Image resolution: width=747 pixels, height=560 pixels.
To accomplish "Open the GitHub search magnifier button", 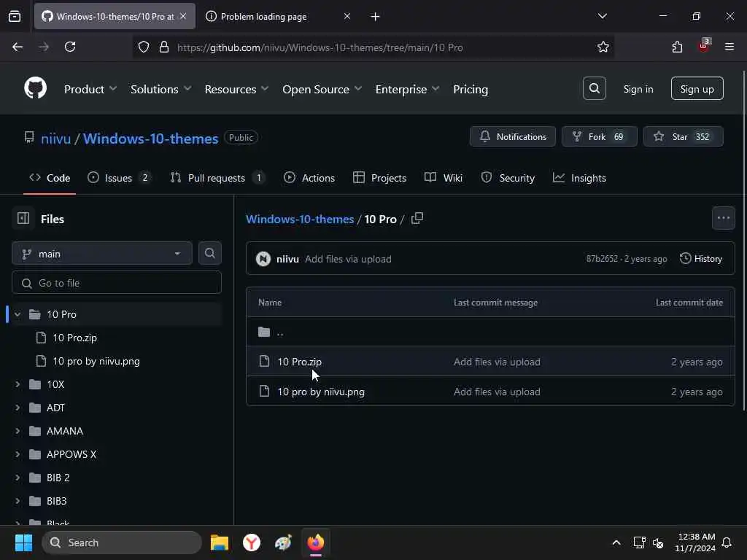I will pos(594,88).
